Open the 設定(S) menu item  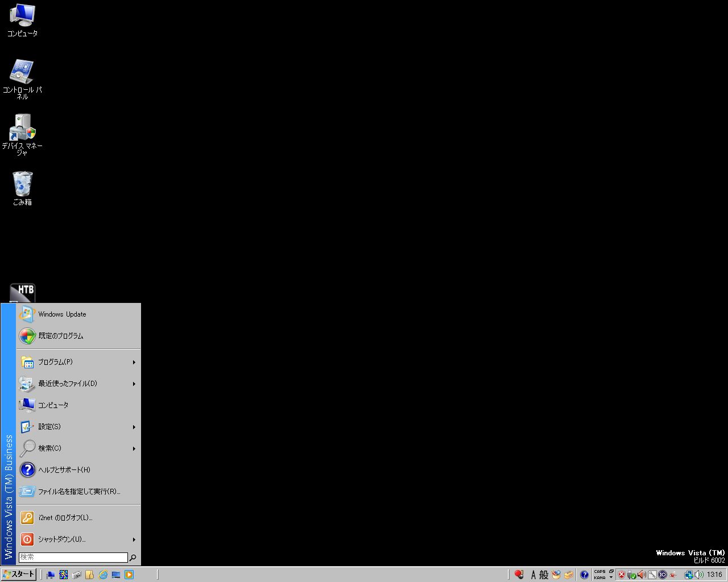click(x=78, y=427)
